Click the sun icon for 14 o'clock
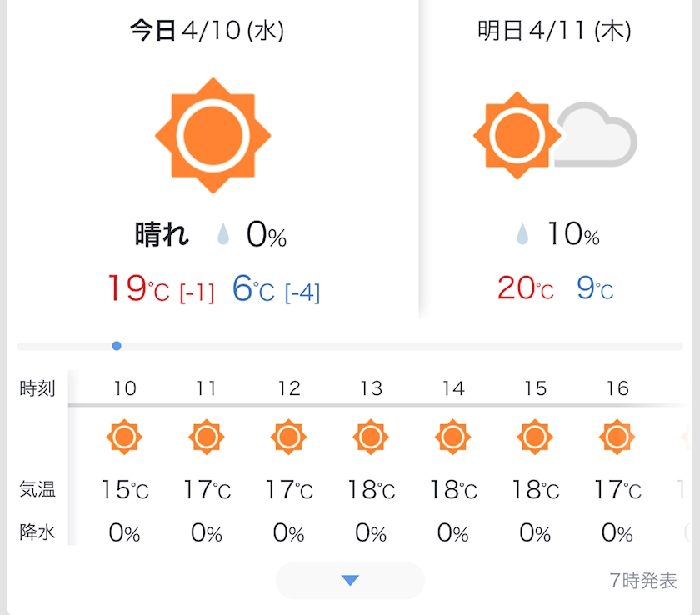 pos(453,437)
